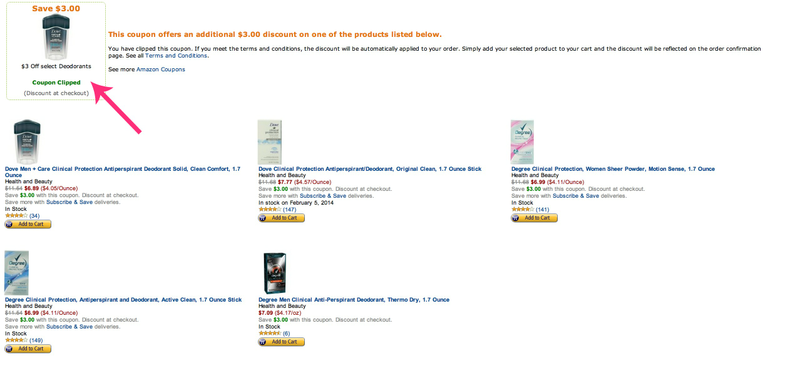Viewport: 800px width, 388px height.
Task: View the 149 reviews for Degree Active Clean
Action: (x=36, y=341)
